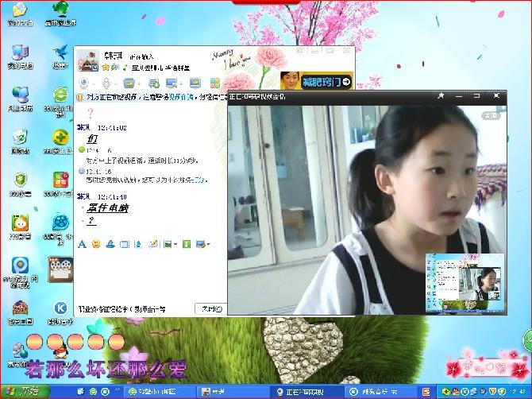Screen dimensions: 532x399
Task: Send a window shake with the nudge icon
Action: (125, 244)
